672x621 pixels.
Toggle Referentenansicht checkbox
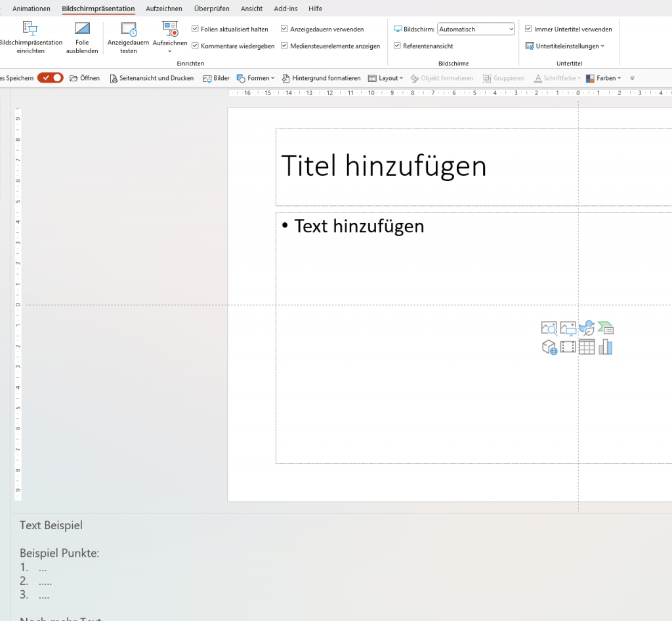[397, 45]
